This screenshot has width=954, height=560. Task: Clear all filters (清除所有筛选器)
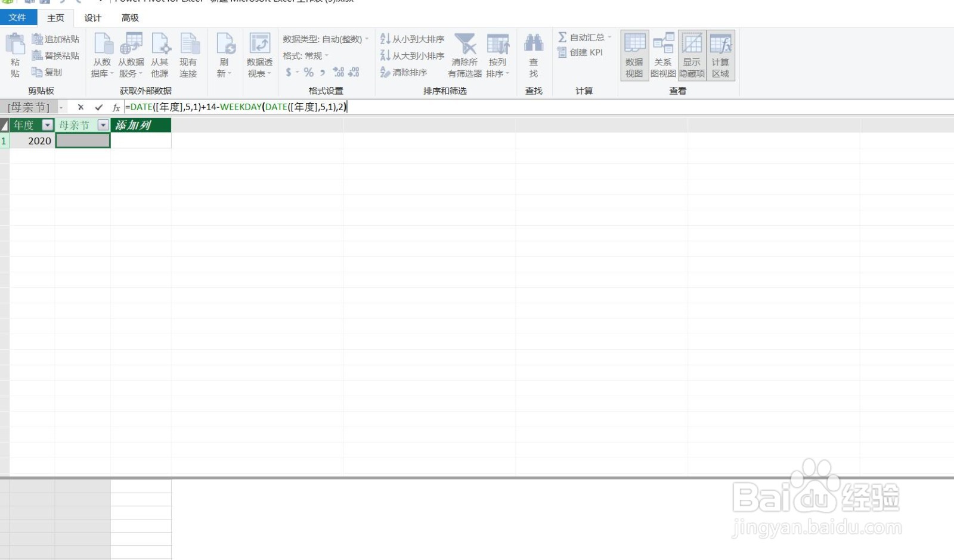point(465,55)
